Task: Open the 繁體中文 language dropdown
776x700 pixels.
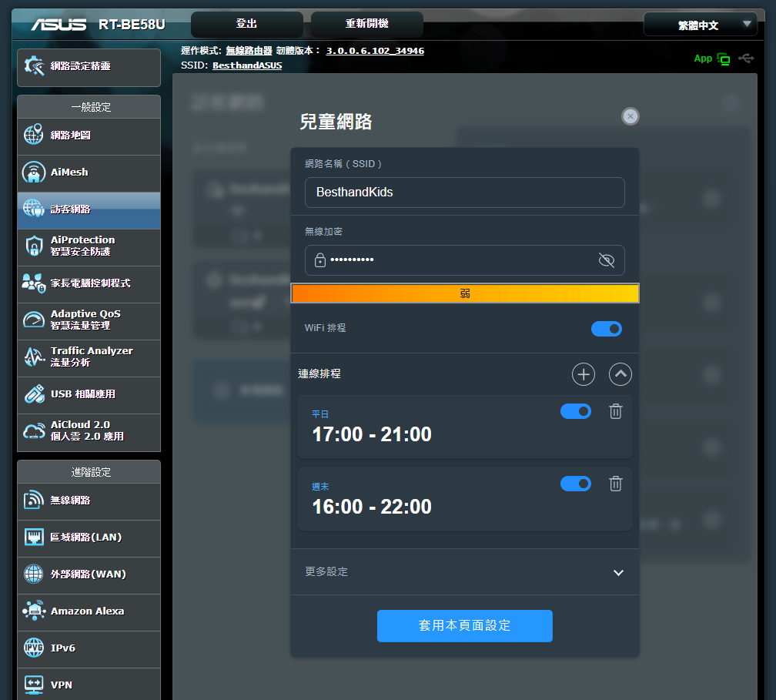Action: click(700, 25)
